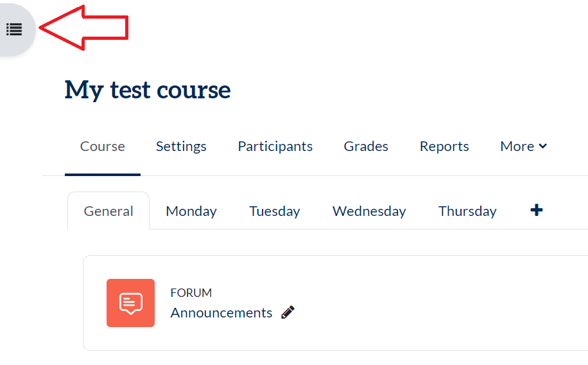Switch to the Reports tab
This screenshot has height=365, width=588.
pyautogui.click(x=444, y=147)
